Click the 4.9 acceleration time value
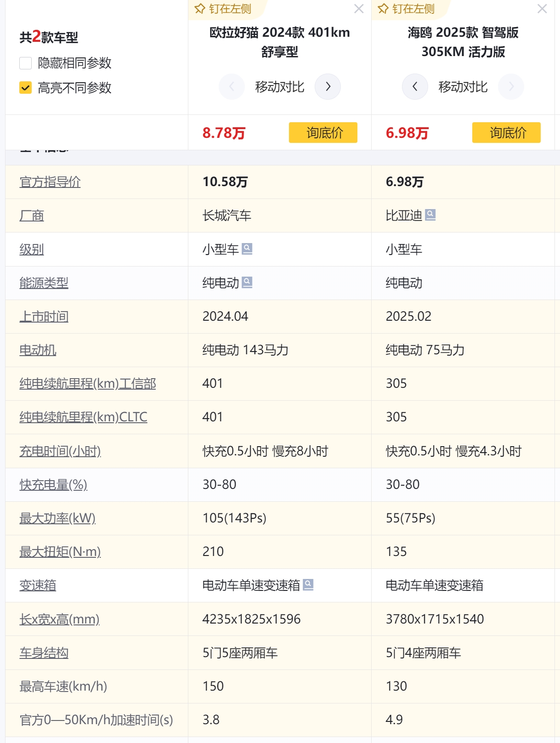560x743 pixels. 394,720
